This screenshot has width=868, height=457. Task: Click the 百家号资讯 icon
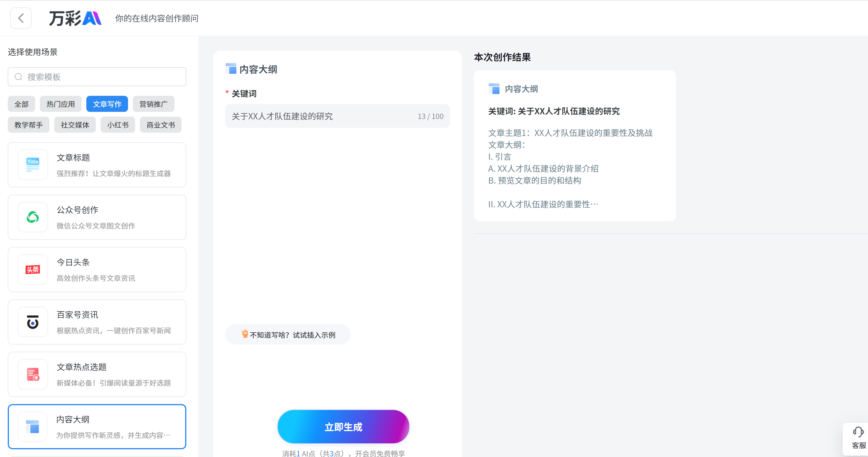click(x=33, y=322)
